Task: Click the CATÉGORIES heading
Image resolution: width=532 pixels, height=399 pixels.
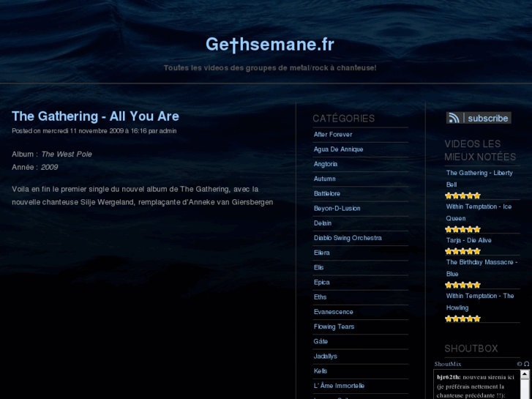Action: click(343, 118)
